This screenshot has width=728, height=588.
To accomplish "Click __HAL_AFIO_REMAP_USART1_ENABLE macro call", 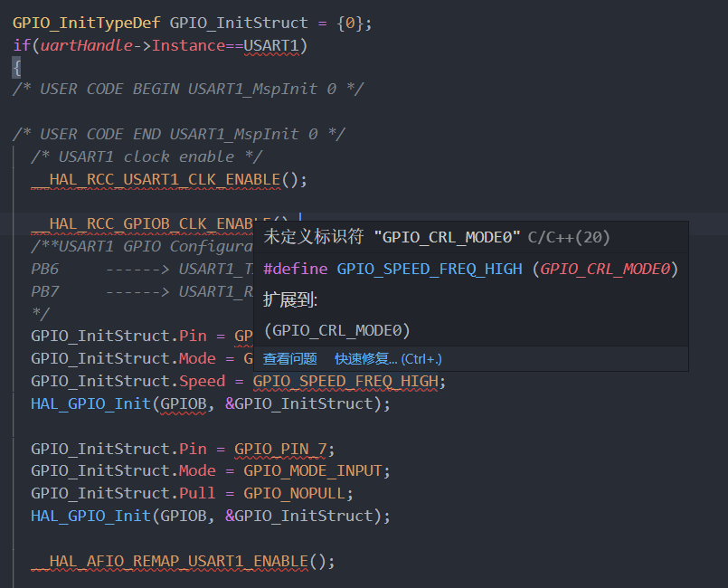I will pos(170,562).
